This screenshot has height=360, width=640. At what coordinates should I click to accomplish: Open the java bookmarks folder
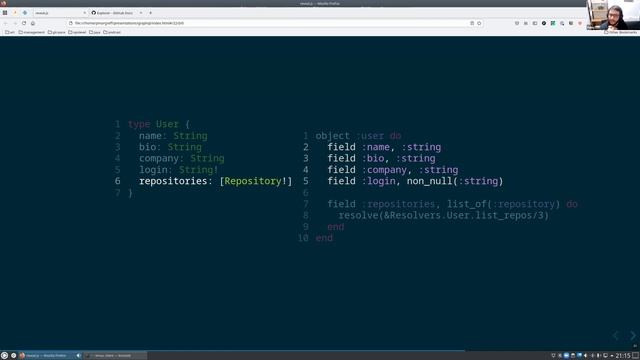click(x=95, y=32)
